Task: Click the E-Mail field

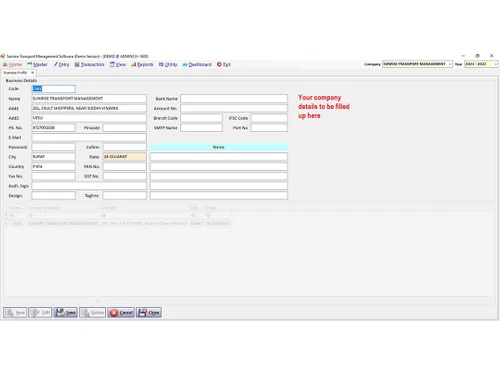Action: 89,137
